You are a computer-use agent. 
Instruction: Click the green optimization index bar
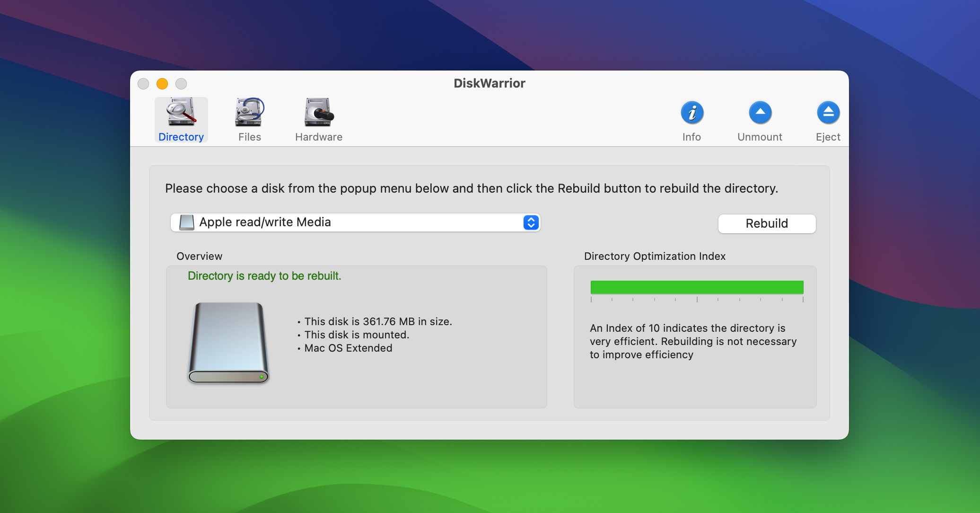697,287
